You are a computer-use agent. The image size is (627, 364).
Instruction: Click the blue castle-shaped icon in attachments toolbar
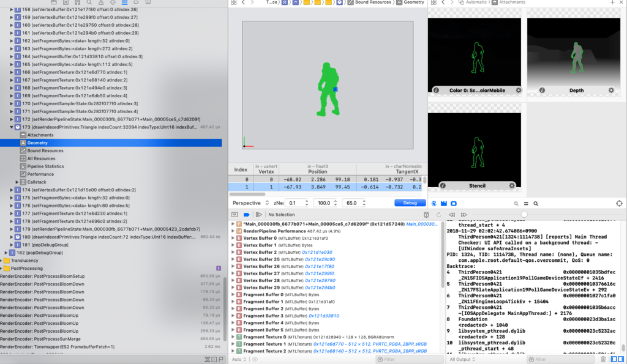pos(444,203)
